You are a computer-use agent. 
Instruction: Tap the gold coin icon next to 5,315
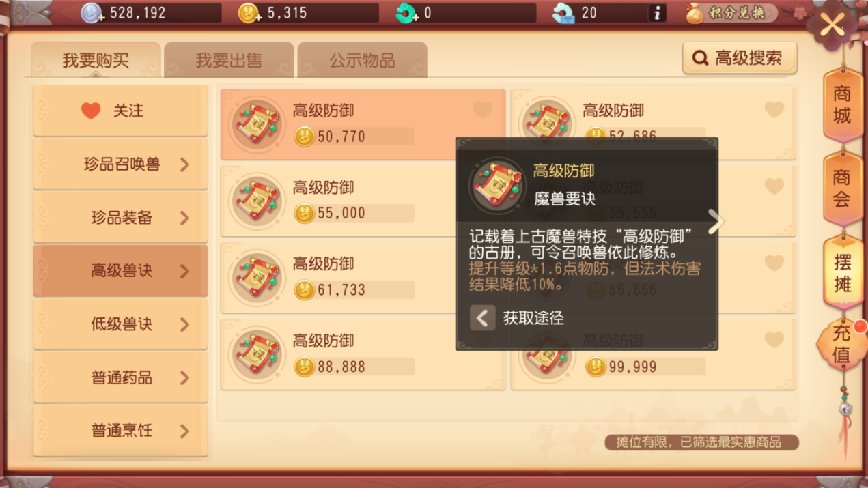[249, 13]
